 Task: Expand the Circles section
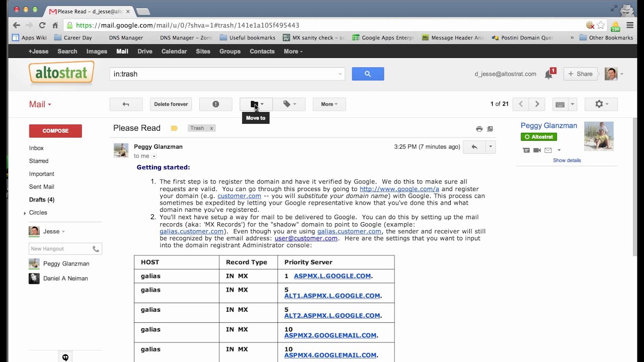click(x=25, y=213)
